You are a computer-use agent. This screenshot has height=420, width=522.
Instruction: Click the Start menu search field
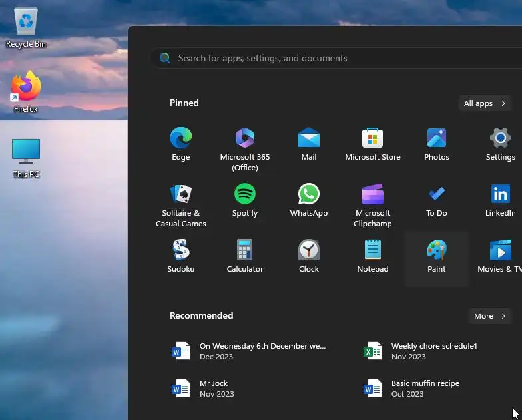pyautogui.click(x=336, y=58)
